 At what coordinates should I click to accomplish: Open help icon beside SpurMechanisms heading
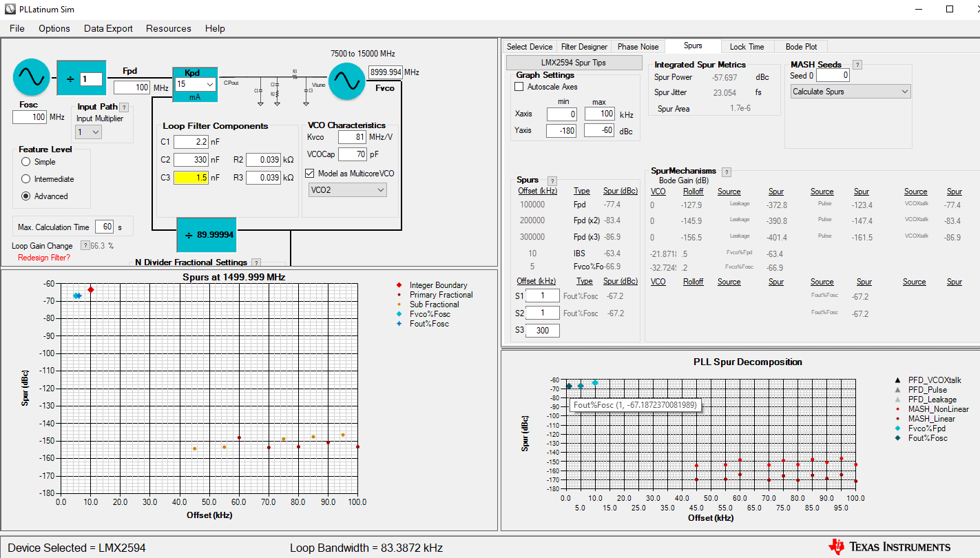point(726,172)
